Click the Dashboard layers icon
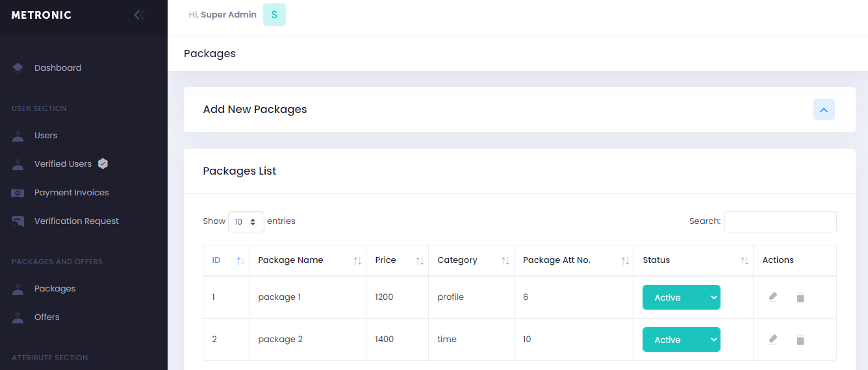Viewport: 868px width, 370px height. point(18,68)
